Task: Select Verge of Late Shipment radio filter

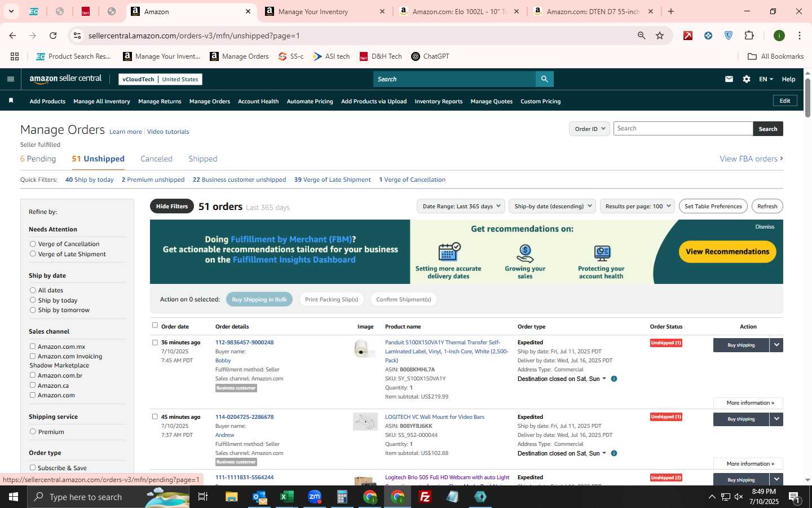Action: (33, 254)
